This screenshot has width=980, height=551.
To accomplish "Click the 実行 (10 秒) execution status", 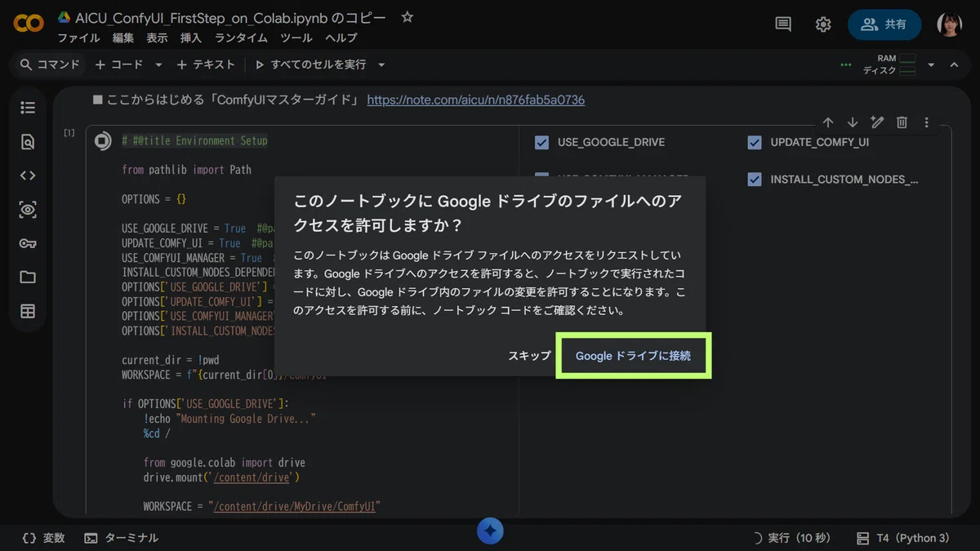I will [791, 538].
